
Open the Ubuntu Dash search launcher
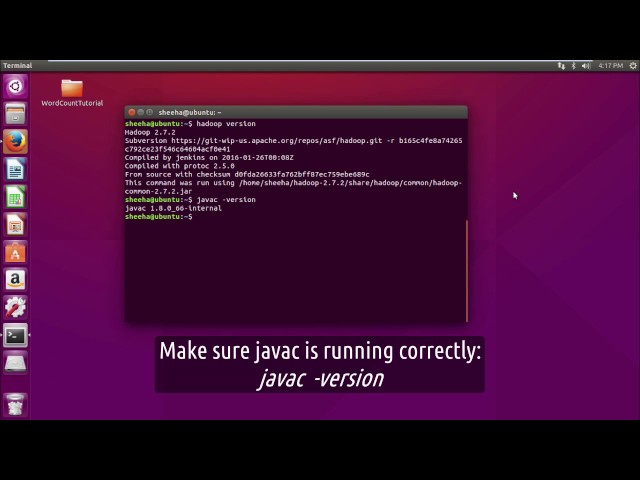point(16,86)
